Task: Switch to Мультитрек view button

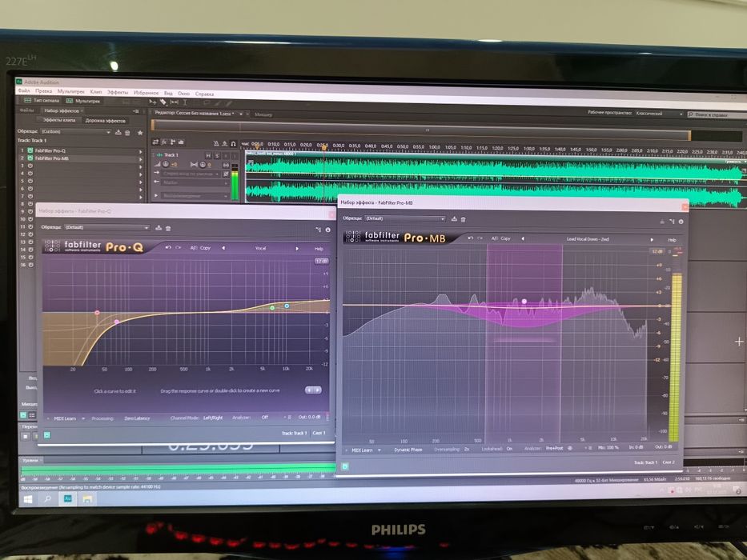Action: (x=84, y=101)
